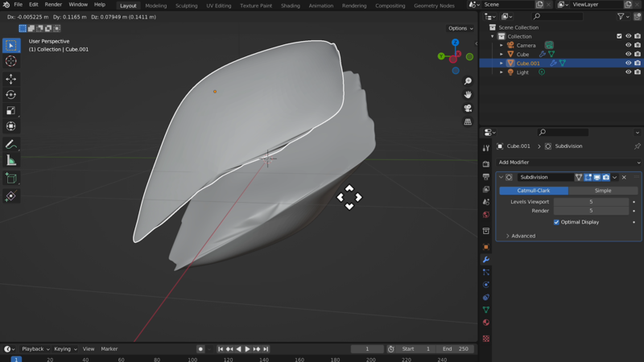The width and height of the screenshot is (644, 362).
Task: Open the Texture properties tab
Action: [486, 339]
